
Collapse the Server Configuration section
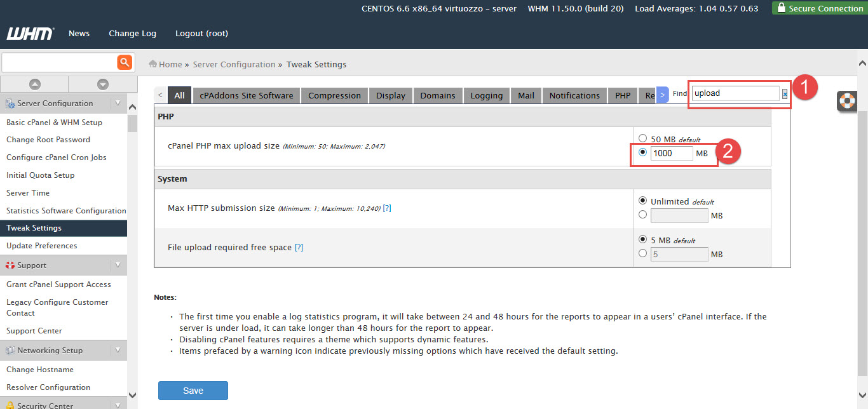118,104
